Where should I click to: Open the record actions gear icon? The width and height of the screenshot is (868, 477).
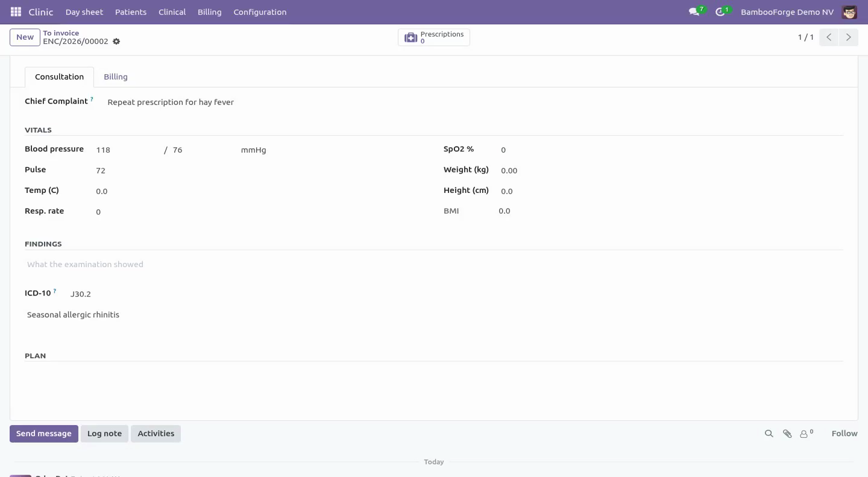(x=116, y=42)
